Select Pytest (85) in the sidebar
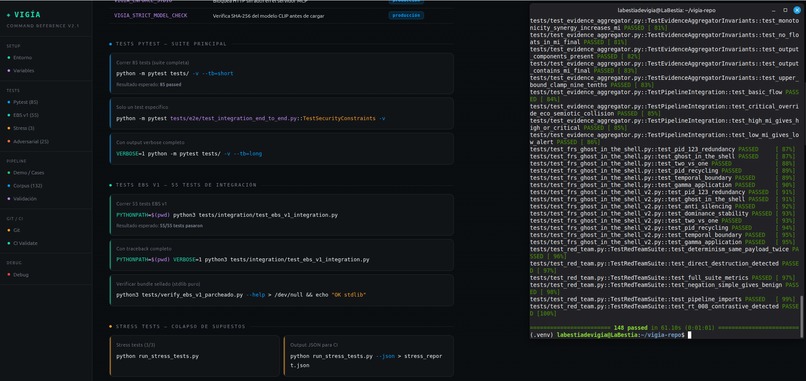Viewport: 806px width, 381px height. 26,102
